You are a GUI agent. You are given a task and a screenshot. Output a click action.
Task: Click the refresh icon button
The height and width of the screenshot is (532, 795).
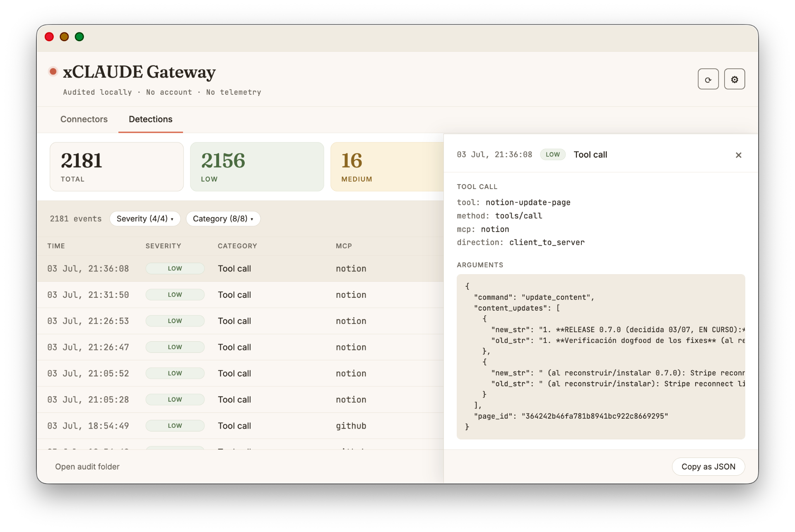[x=708, y=79]
